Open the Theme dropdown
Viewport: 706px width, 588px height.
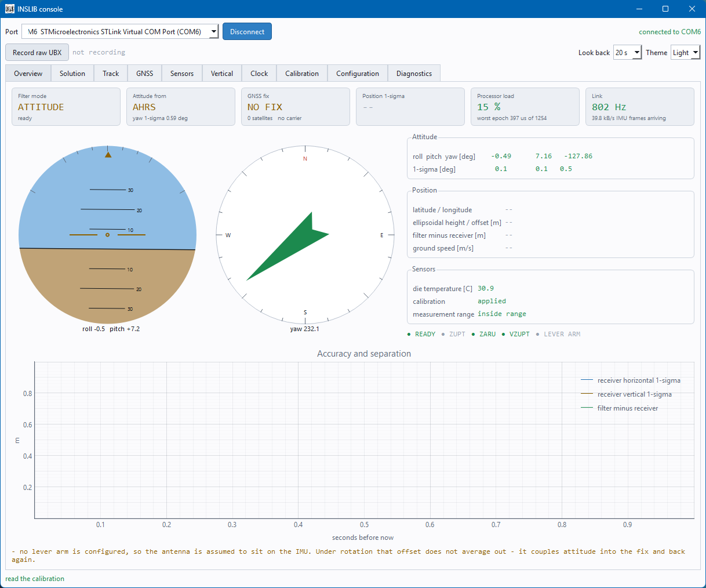686,52
